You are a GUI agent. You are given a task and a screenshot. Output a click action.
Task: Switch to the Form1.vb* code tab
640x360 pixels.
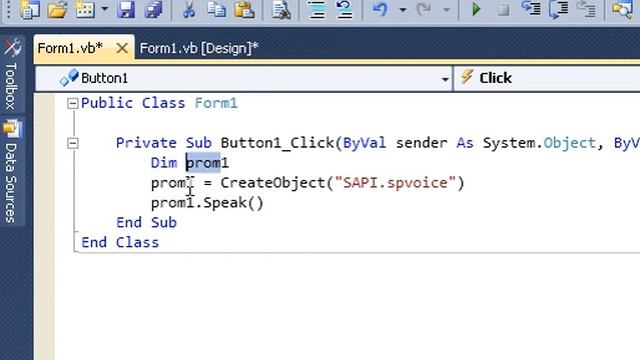click(x=70, y=48)
